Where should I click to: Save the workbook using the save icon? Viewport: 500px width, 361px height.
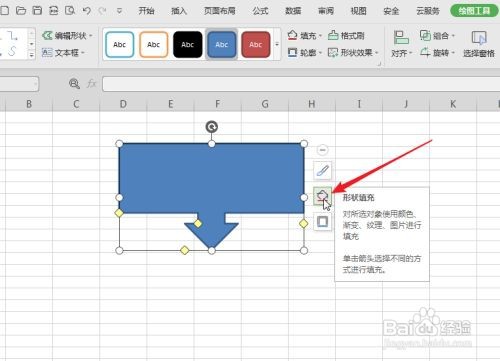tap(37, 11)
